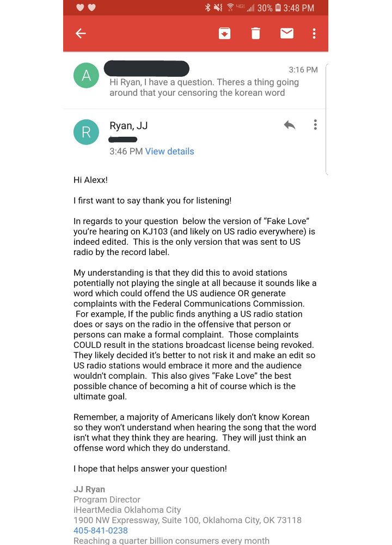Screen dimensions: 392x545
Task: Delete the conversation with the trash icon
Action: [x=255, y=33]
